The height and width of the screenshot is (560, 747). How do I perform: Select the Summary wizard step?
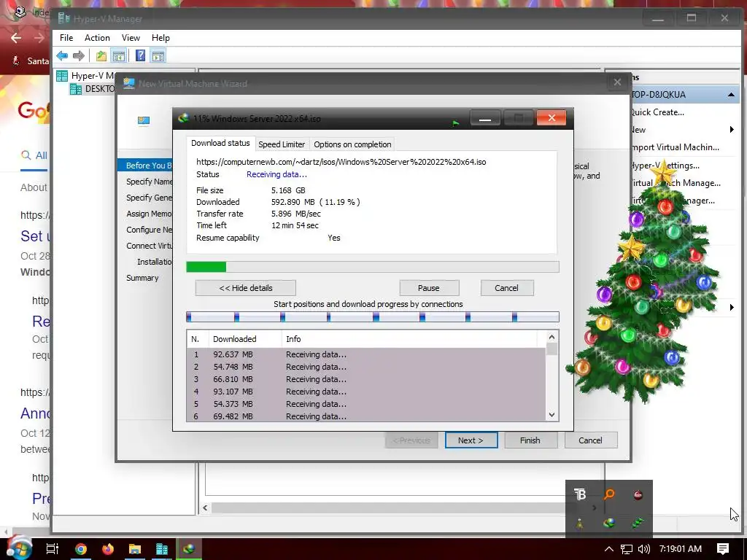click(x=142, y=278)
